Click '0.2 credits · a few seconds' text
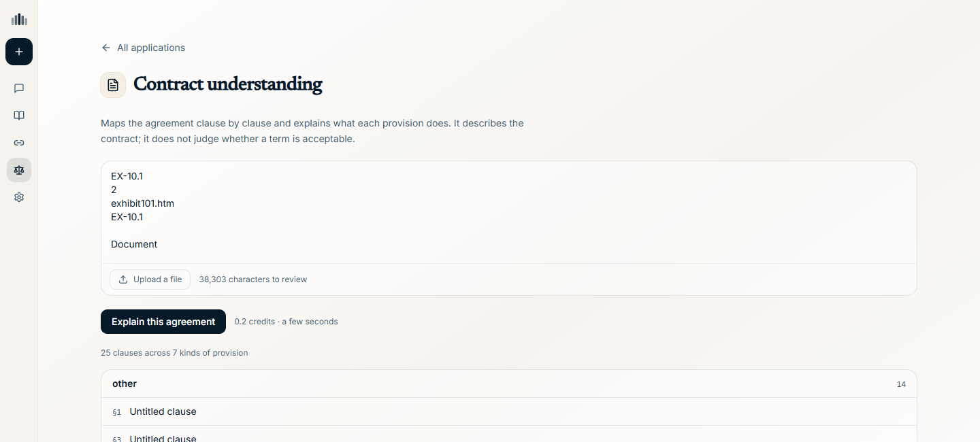The height and width of the screenshot is (442, 980). pos(286,322)
